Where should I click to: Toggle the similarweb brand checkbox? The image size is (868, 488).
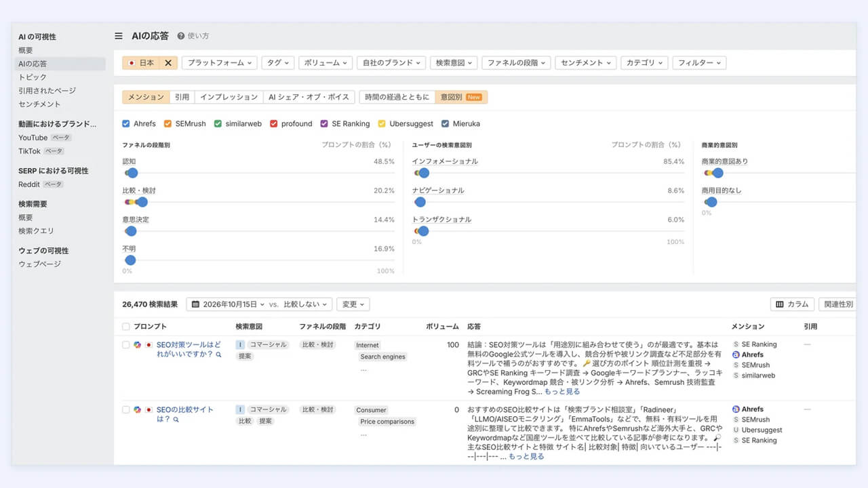218,124
